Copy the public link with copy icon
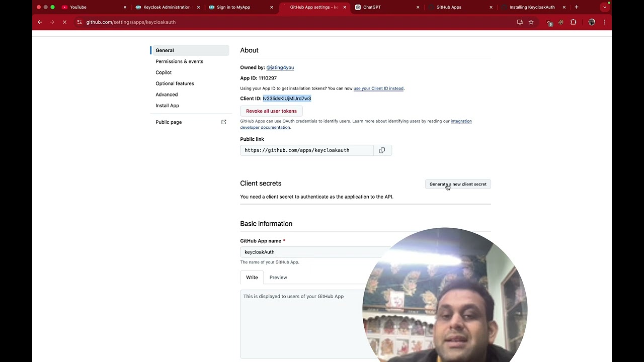This screenshot has width=644, height=362. [x=382, y=150]
